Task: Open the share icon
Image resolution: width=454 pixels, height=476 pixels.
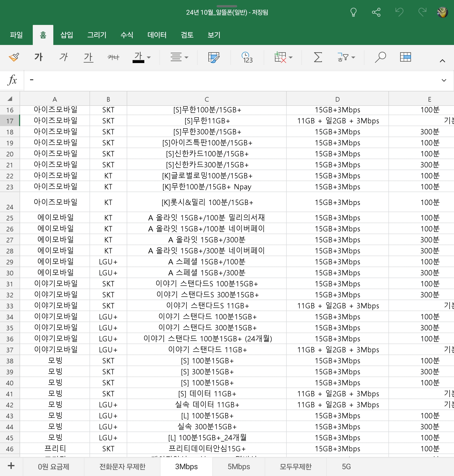Action: click(x=376, y=12)
